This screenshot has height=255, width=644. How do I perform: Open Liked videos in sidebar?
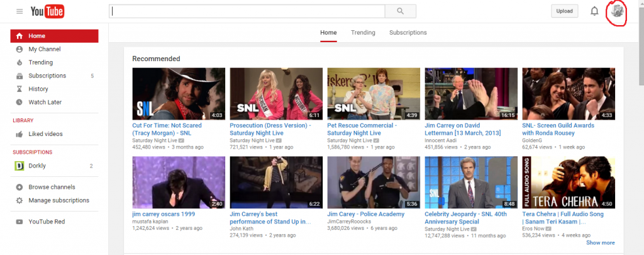pos(54,134)
